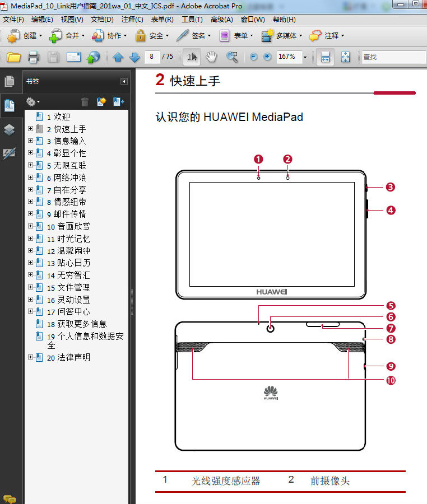Expand bookmark 20 法律声明
The image size is (427, 504).
click(30, 357)
